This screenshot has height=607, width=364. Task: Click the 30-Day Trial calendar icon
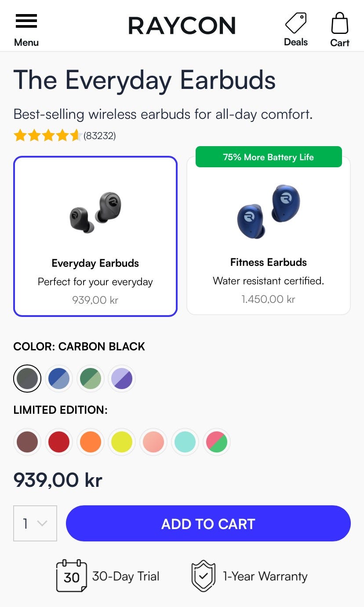[71, 576]
